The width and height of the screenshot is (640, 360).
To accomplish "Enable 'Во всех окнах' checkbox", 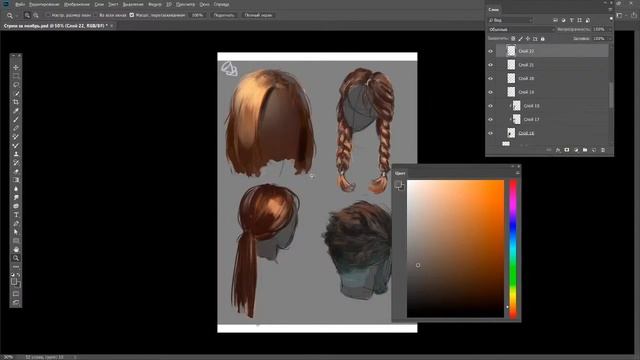I will [96, 15].
